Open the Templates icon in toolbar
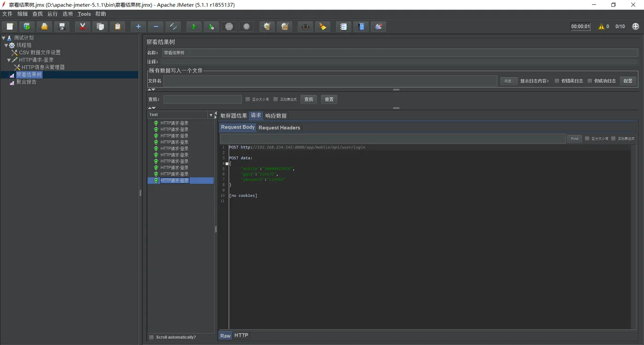The height and width of the screenshot is (345, 644). coord(27,27)
